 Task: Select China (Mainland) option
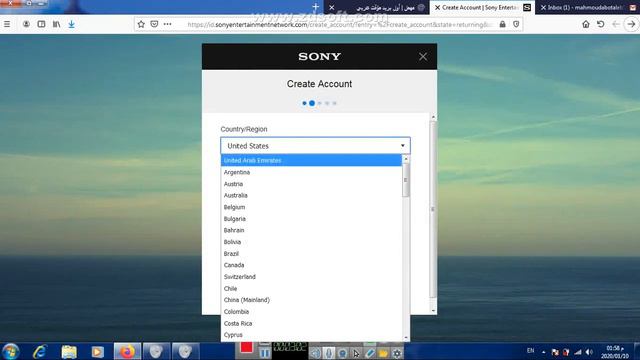point(311,300)
